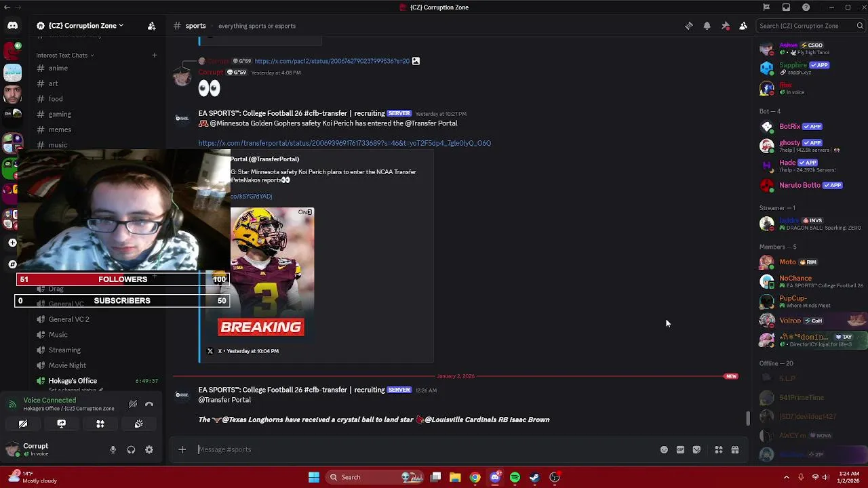
Task: Open the soundboard
Action: tap(138, 424)
